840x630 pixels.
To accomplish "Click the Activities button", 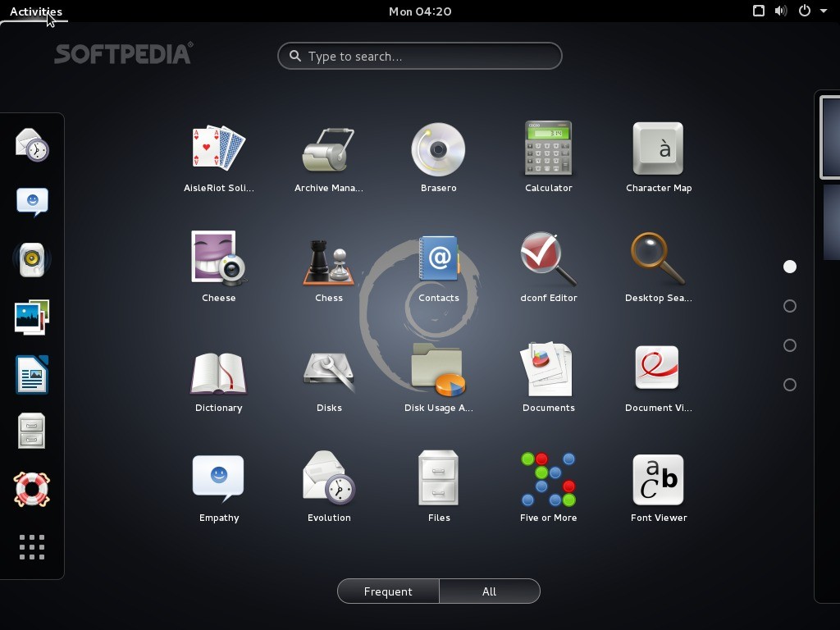I will (x=36, y=11).
